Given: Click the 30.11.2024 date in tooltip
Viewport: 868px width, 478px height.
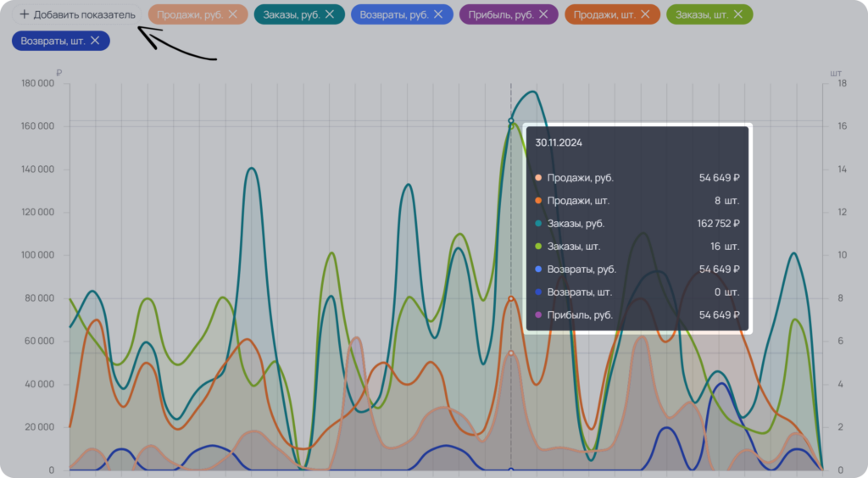Looking at the screenshot, I should (559, 142).
